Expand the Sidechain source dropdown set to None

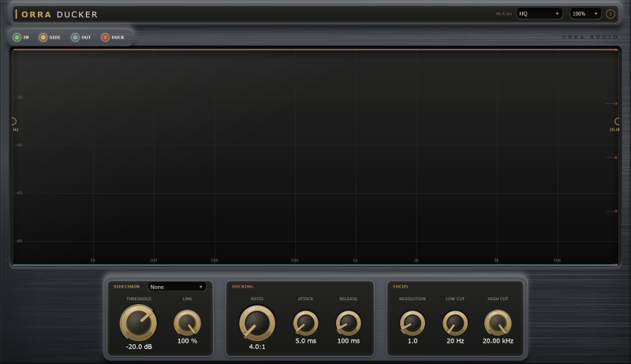pyautogui.click(x=177, y=287)
